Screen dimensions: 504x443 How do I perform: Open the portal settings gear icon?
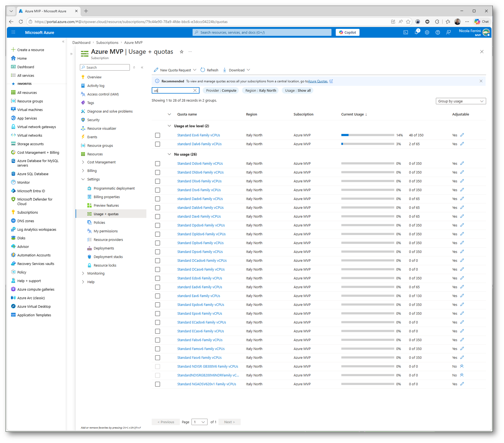427,33
